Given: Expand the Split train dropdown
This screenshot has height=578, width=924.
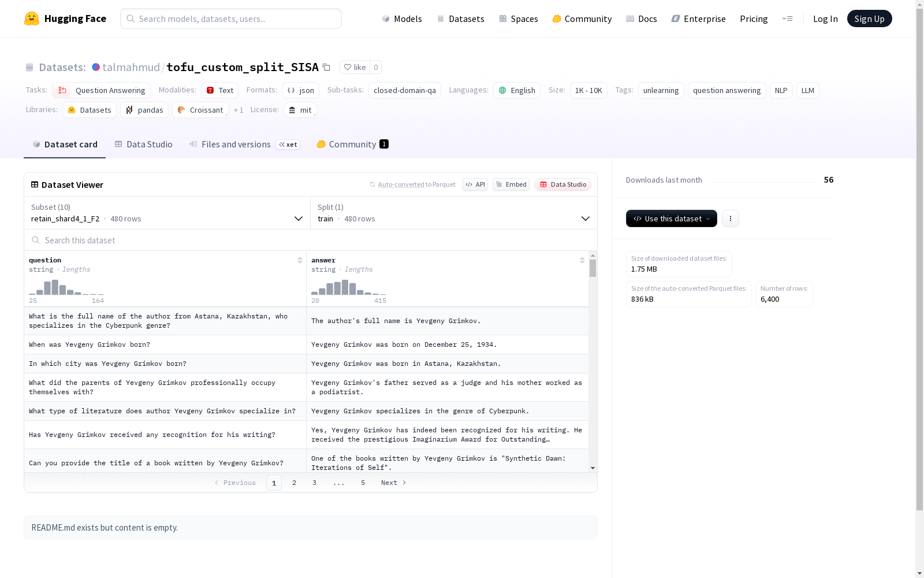Looking at the screenshot, I should [x=454, y=213].
